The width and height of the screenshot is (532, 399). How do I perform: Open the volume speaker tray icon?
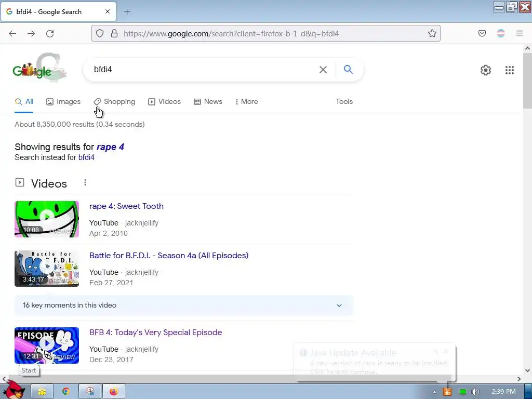[475, 392]
